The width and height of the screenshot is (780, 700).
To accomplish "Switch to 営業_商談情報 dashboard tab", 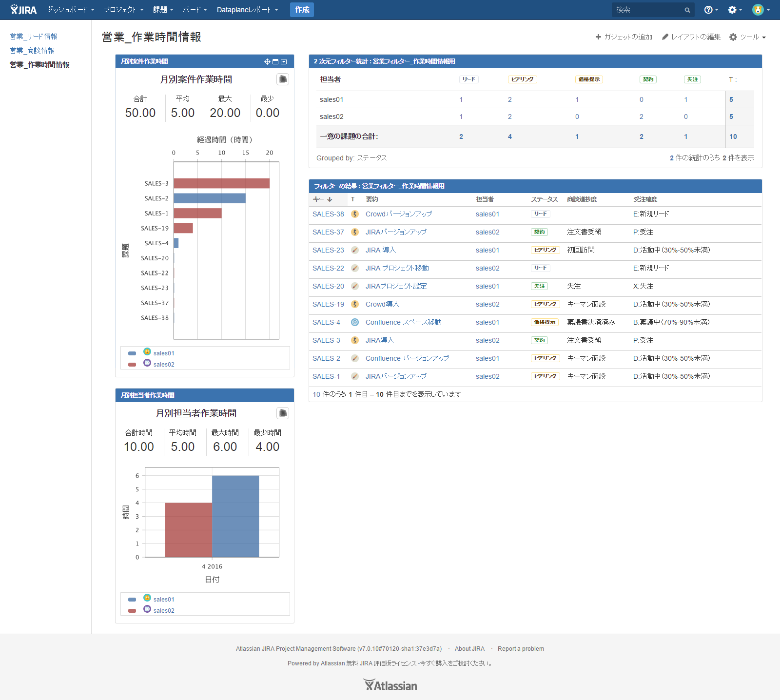I will [32, 51].
